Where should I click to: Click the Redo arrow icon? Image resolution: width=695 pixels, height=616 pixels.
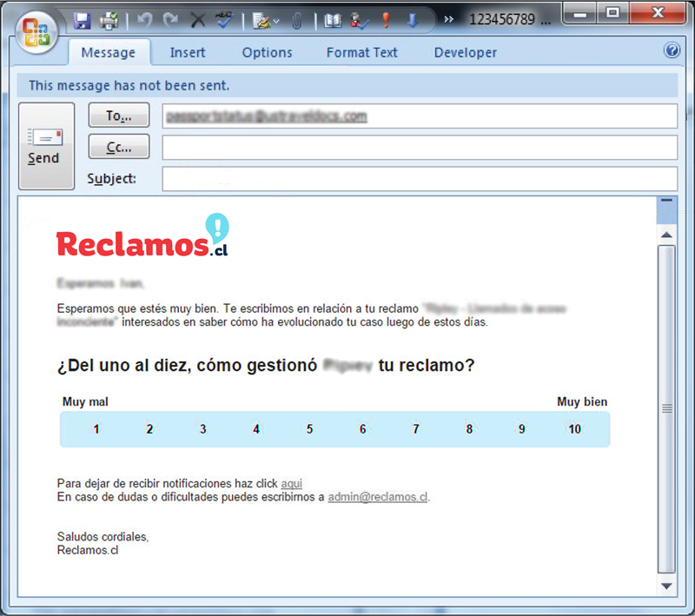pyautogui.click(x=171, y=20)
